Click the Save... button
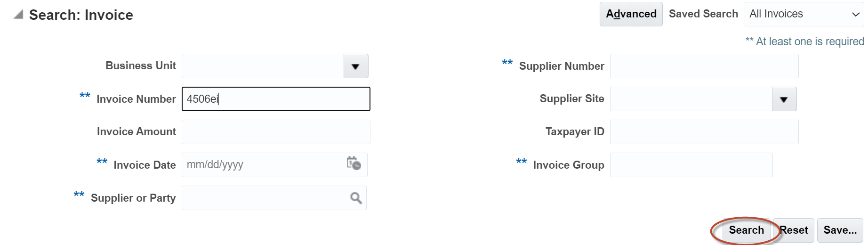Screen dimensions: 868x245 tap(840, 230)
